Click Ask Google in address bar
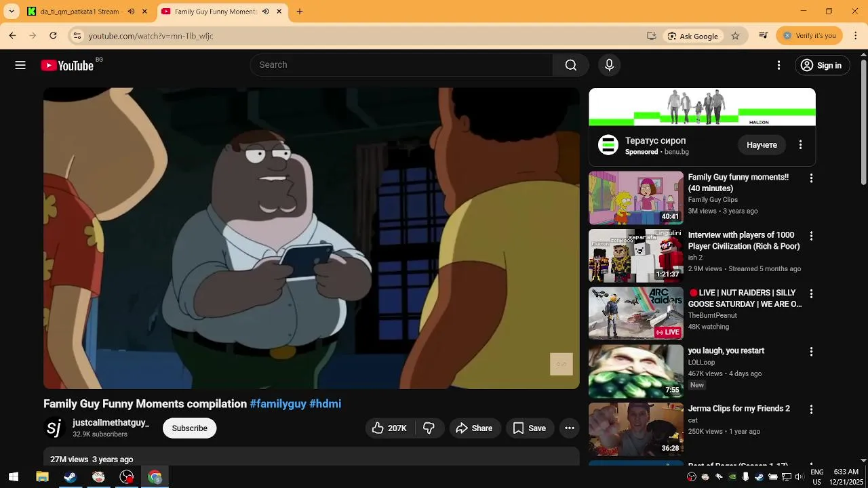The image size is (868, 488). 692,36
